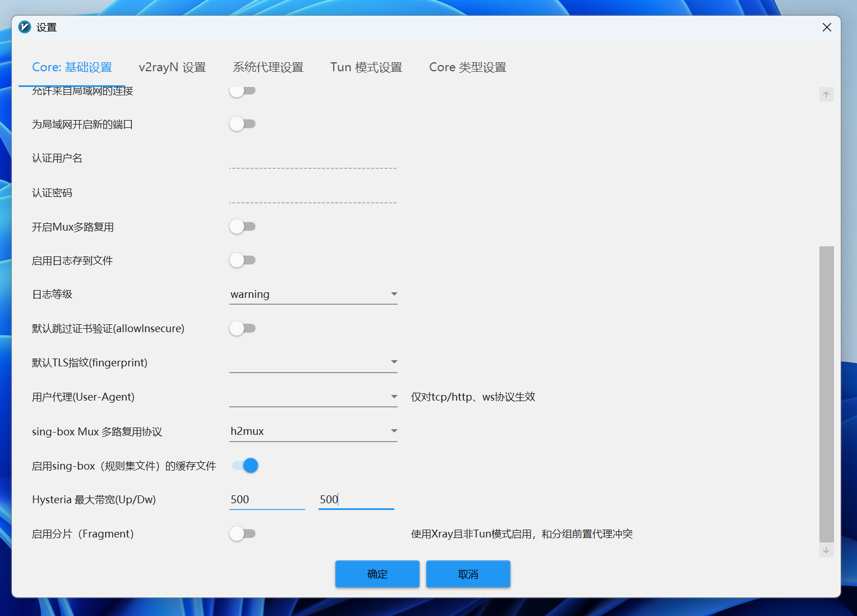Toggle allowInsecure certificate skip switch

(x=242, y=328)
